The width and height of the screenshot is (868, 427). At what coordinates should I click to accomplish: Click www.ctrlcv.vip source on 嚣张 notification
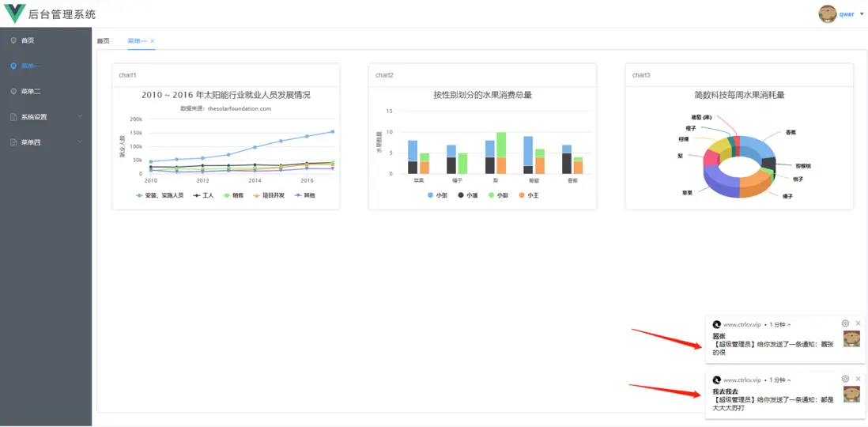click(742, 324)
